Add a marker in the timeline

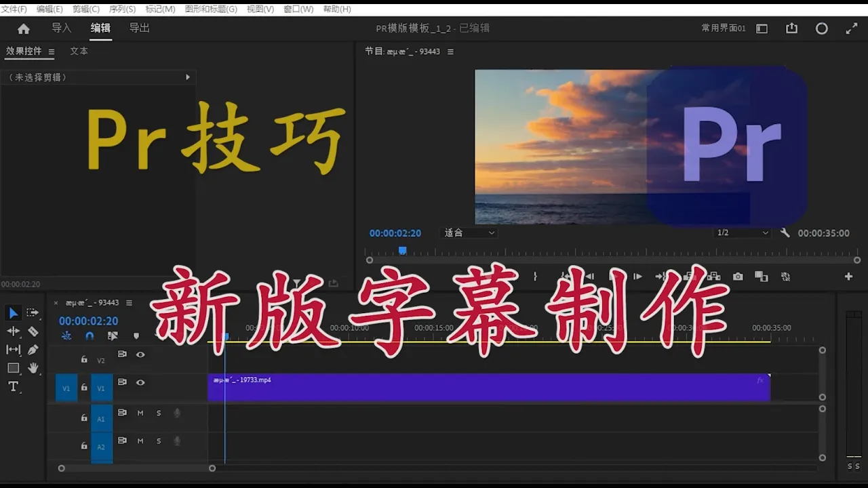pyautogui.click(x=136, y=335)
